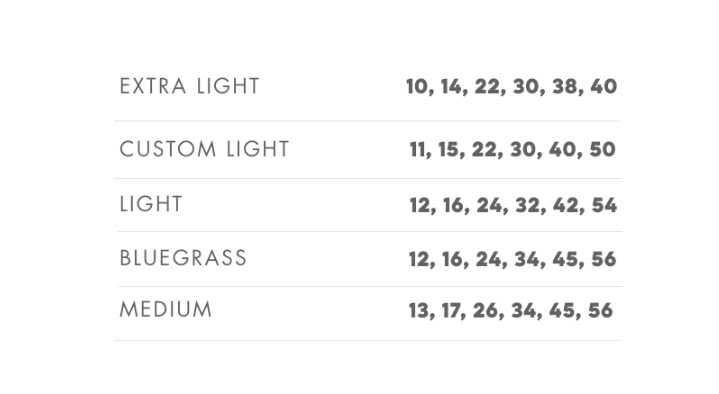Click the number 12 in Bluegrass row
This screenshot has height=394, width=719.
[x=419, y=259]
